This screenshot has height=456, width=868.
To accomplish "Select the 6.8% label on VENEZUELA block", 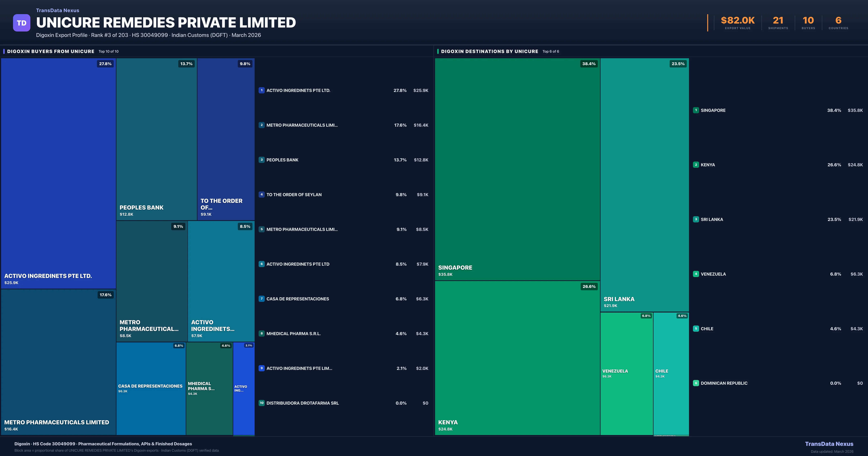I will (646, 316).
